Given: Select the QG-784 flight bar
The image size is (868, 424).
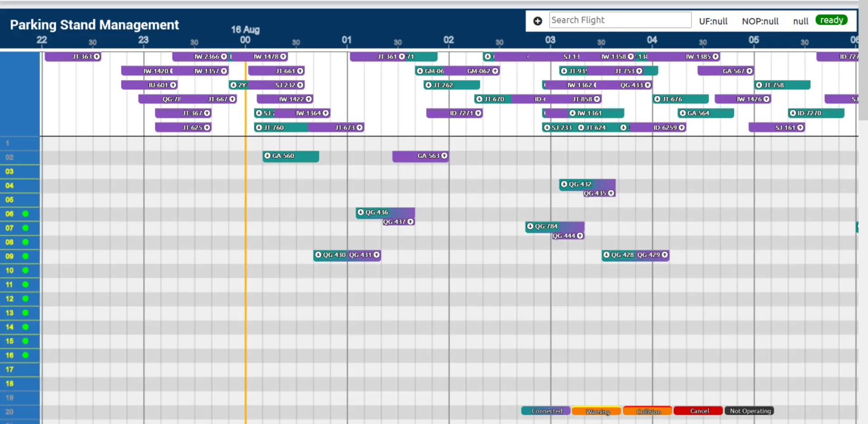Looking at the screenshot, I should pos(555,226).
